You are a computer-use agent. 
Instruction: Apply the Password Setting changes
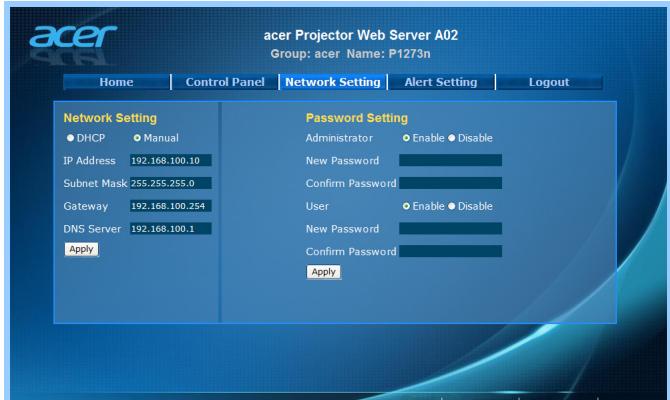point(323,272)
